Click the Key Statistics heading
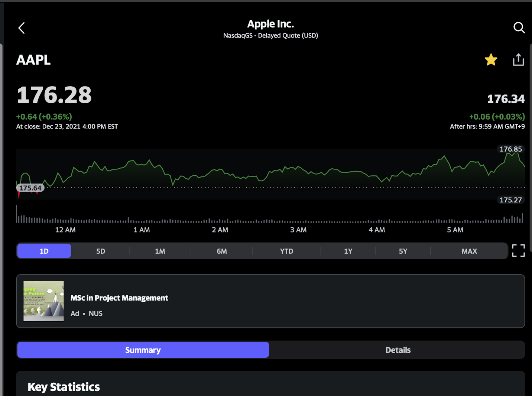The image size is (532, 396). pos(64,387)
